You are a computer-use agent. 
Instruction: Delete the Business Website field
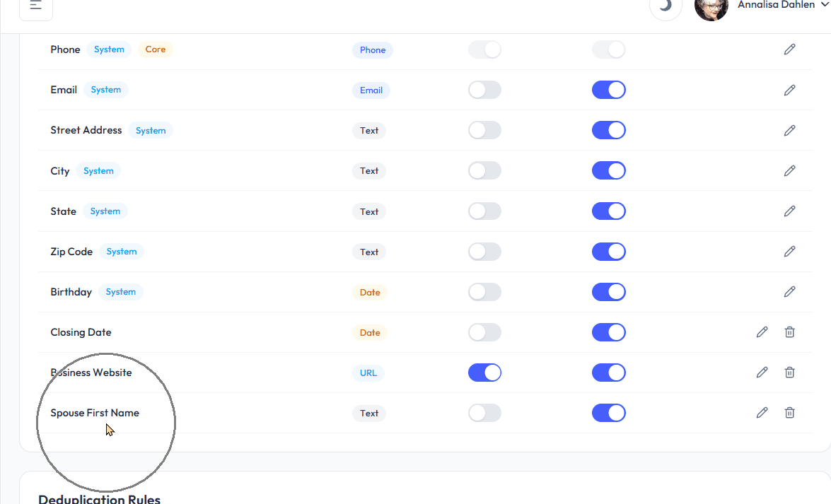click(789, 373)
